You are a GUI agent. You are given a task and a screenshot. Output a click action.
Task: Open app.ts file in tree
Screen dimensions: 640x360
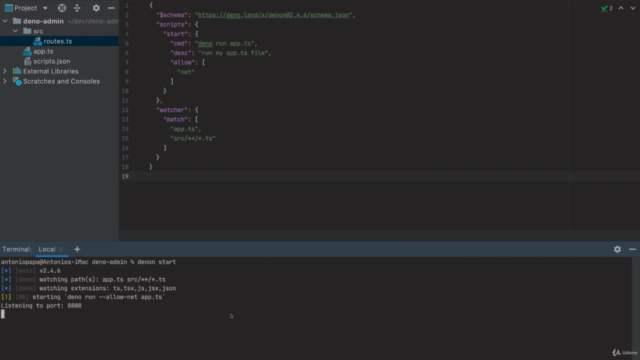pyautogui.click(x=43, y=51)
